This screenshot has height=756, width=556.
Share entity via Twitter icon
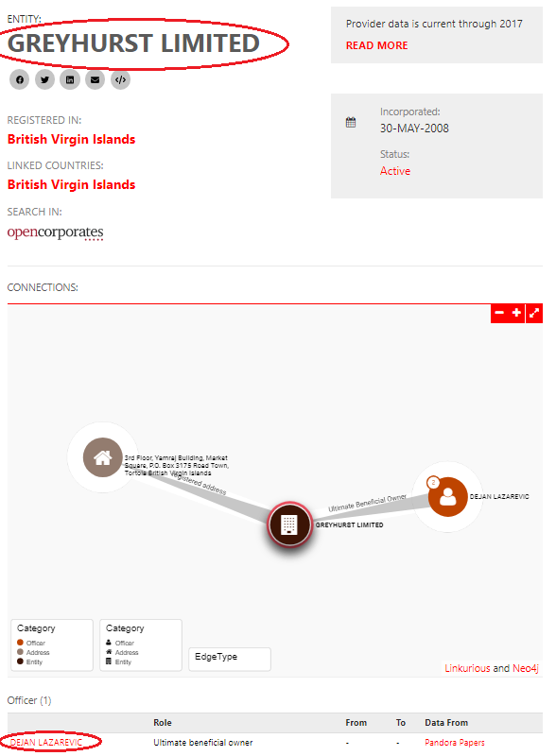(x=44, y=79)
